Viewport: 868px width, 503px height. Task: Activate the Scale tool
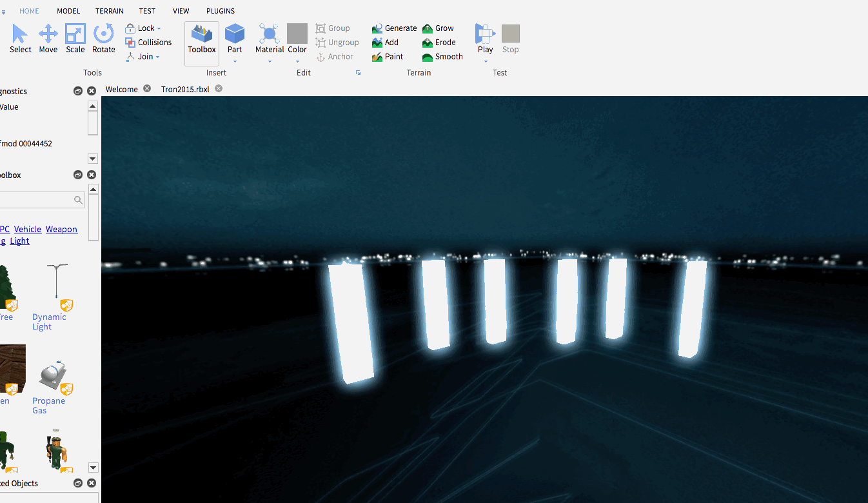[x=75, y=34]
